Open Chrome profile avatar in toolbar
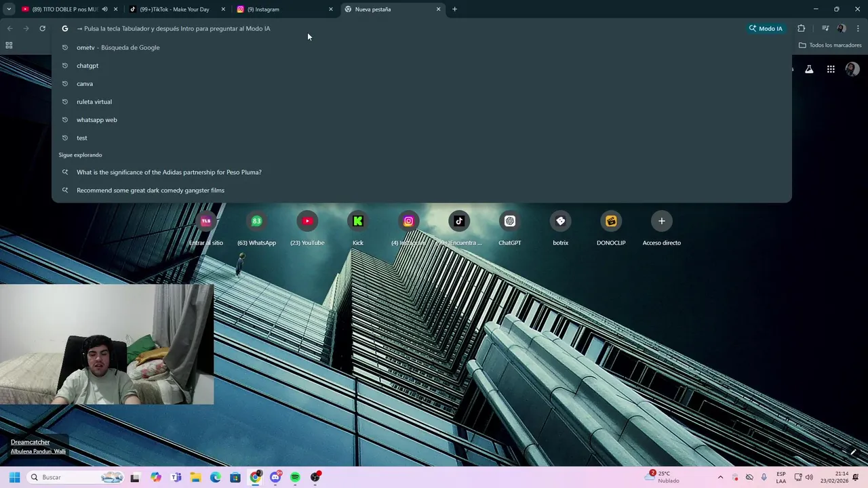 pos(842,28)
